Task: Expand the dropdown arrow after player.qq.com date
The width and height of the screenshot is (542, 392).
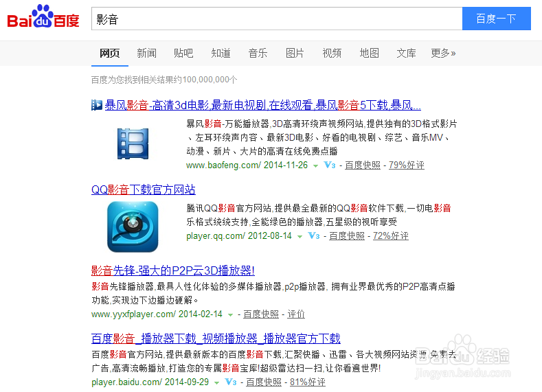Action: tap(300, 237)
